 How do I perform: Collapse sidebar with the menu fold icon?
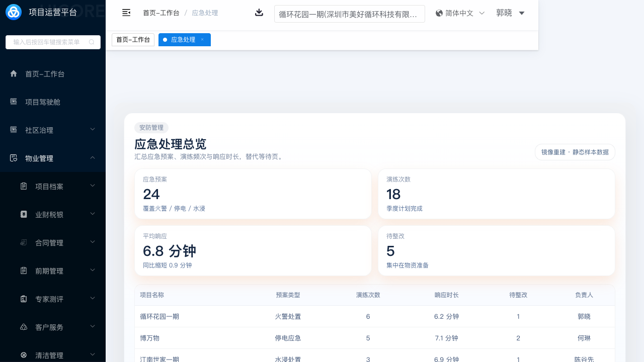(126, 13)
